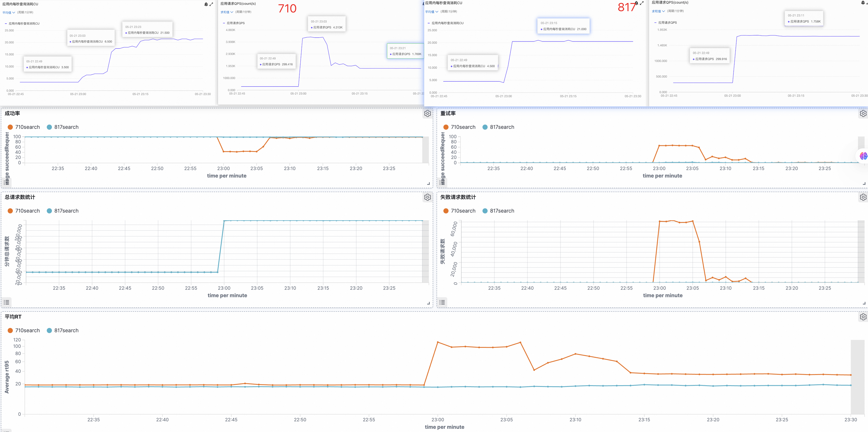Open the 求和值 dropdown on the 710 QPS chart
The width and height of the screenshot is (868, 432).
tap(227, 12)
